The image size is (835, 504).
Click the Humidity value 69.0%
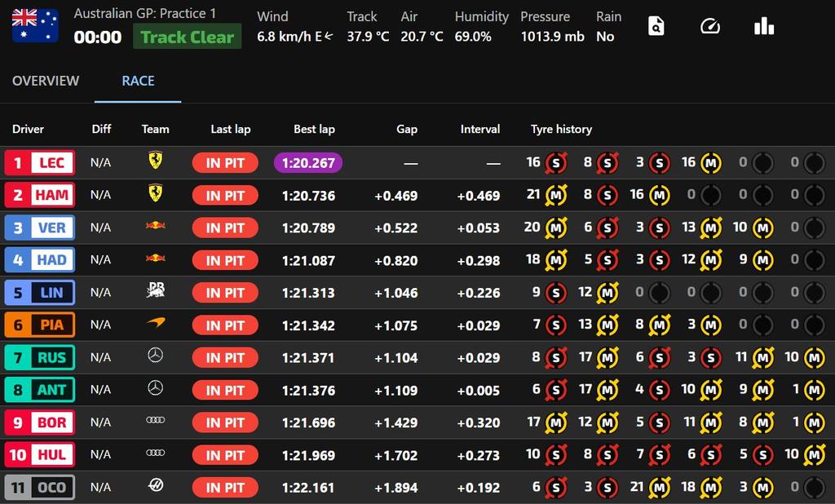pos(473,37)
